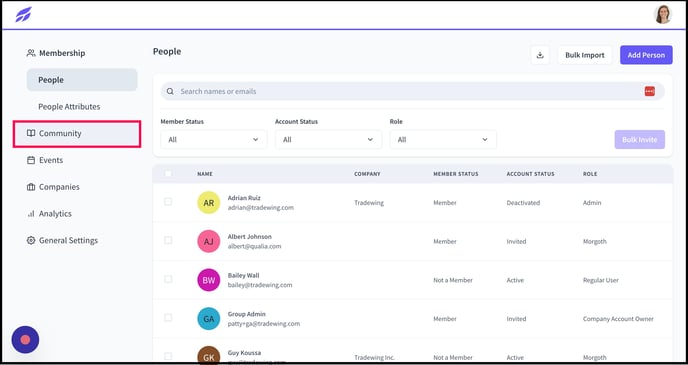The width and height of the screenshot is (688, 365).
Task: Click Group Admin name text
Action: [247, 314]
